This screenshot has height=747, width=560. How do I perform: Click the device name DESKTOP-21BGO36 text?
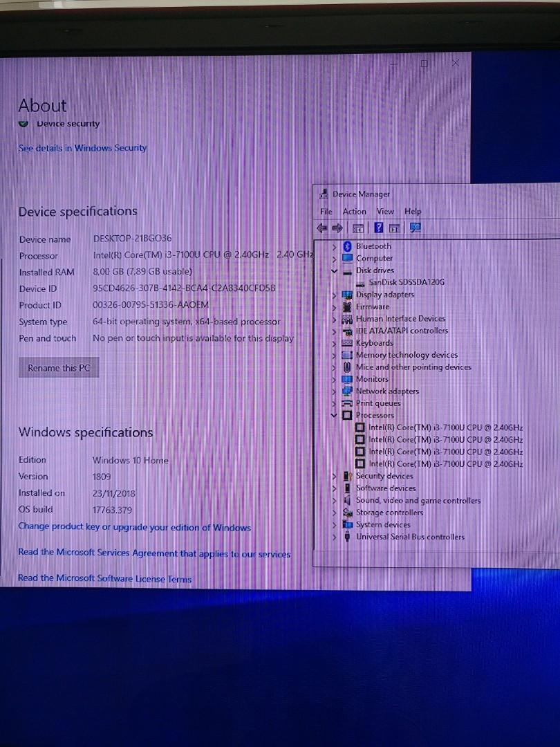pos(132,239)
